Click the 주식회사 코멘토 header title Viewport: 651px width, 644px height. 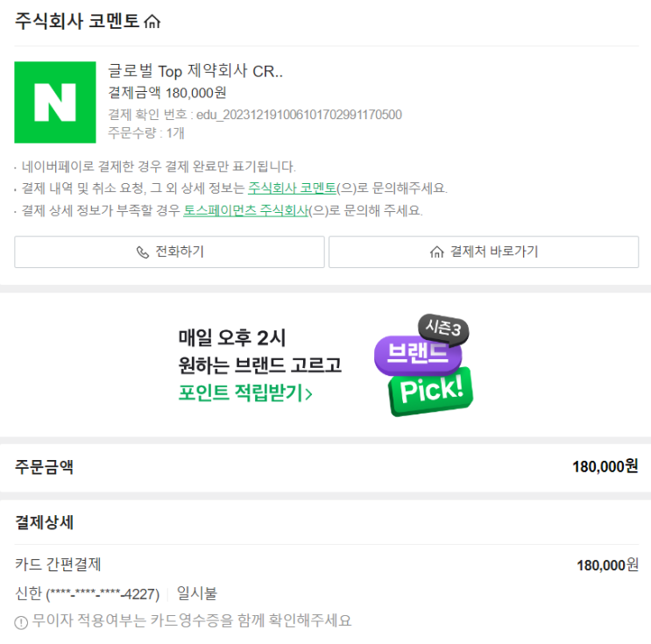77,22
